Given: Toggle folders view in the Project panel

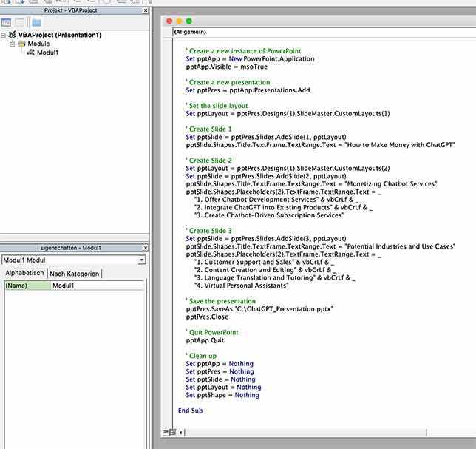Looking at the screenshot, I should pos(36,22).
